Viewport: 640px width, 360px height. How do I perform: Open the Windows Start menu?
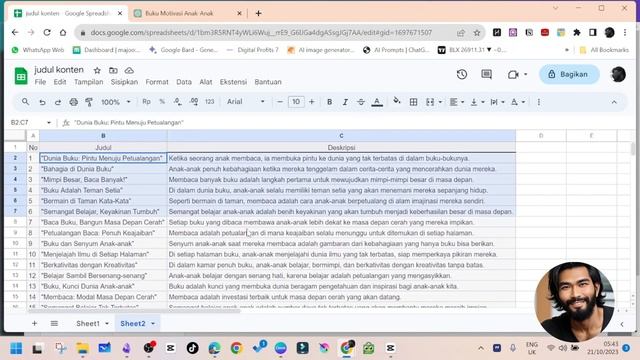[x=16, y=348]
